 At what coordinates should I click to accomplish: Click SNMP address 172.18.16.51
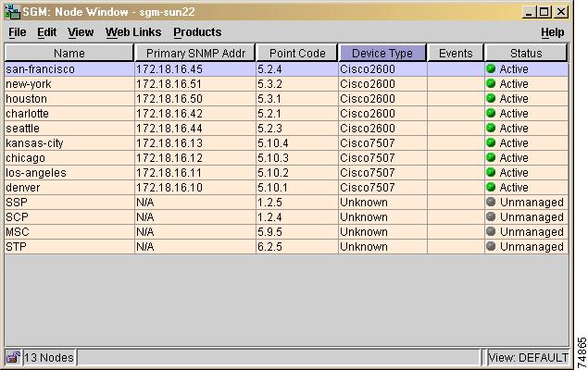pyautogui.click(x=169, y=84)
